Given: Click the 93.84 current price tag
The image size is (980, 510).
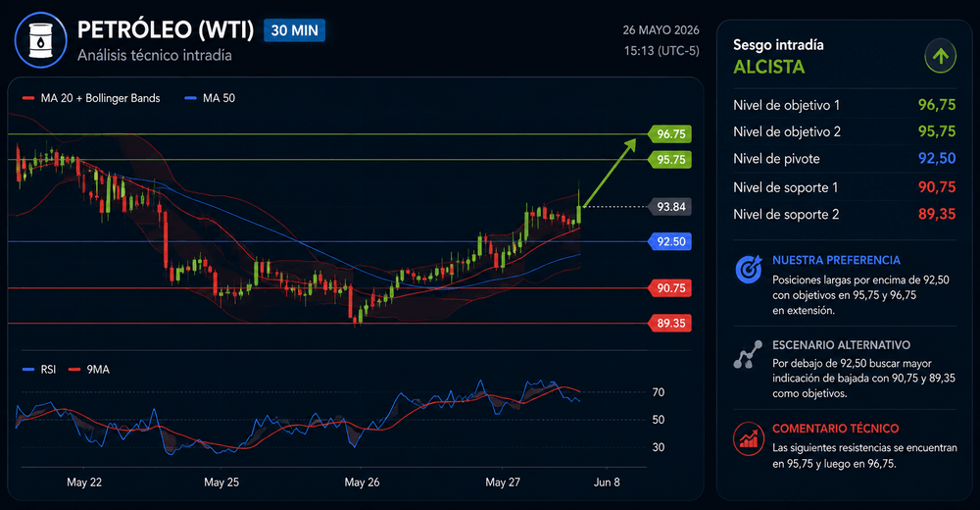Looking at the screenshot, I should click(x=670, y=207).
